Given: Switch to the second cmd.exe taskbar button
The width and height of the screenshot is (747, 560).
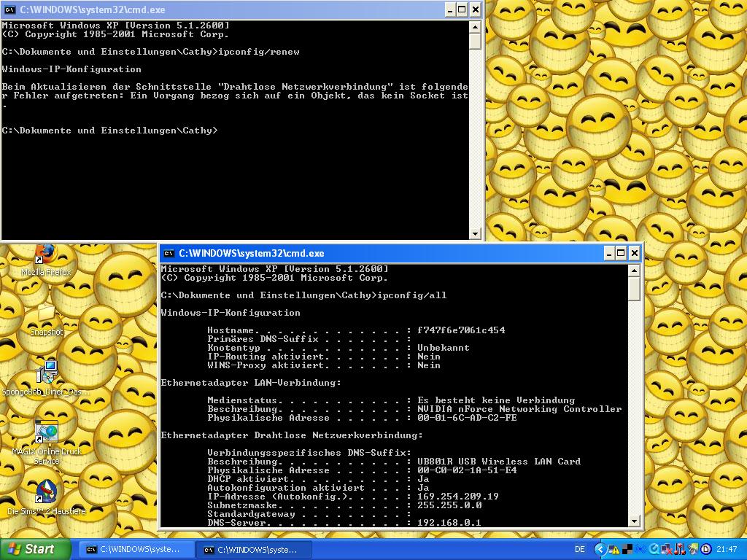Looking at the screenshot, I should pos(254,550).
